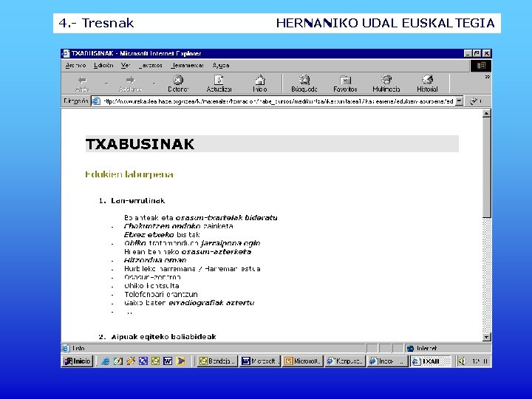Open the Windows Inicio start button
The width and height of the screenshot is (532, 399).
click(78, 361)
